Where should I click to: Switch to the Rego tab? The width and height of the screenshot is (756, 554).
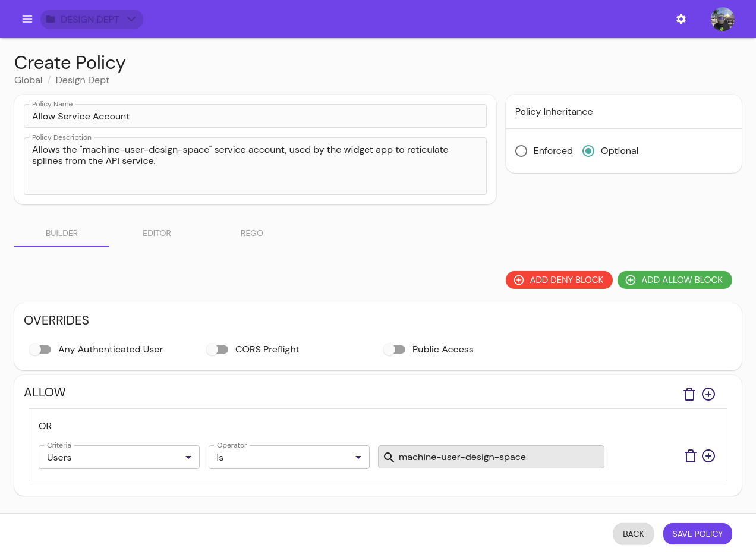pyautogui.click(x=252, y=233)
